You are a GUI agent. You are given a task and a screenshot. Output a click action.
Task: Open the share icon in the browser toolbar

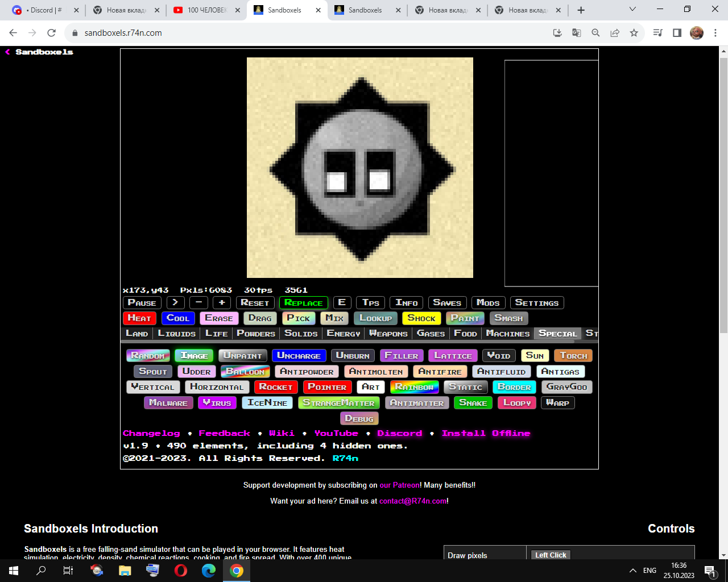[614, 32]
